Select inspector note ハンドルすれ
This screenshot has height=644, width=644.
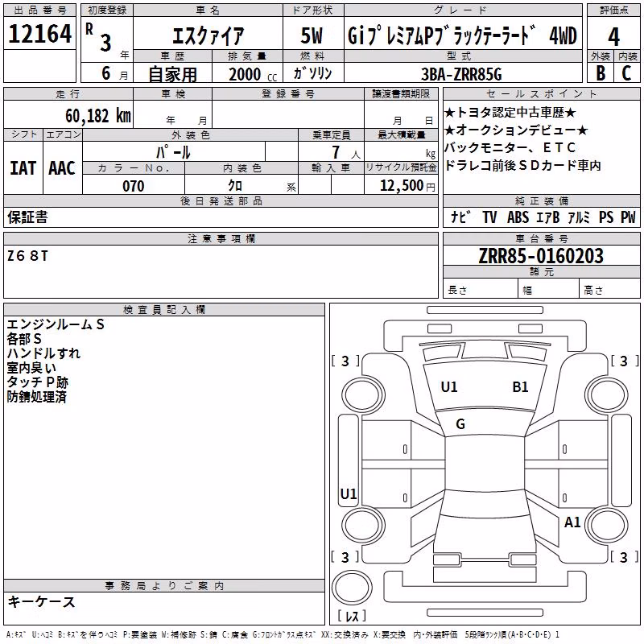coord(43,353)
